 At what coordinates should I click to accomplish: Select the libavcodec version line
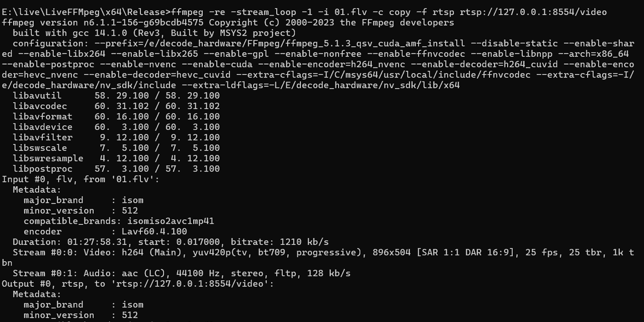point(116,106)
